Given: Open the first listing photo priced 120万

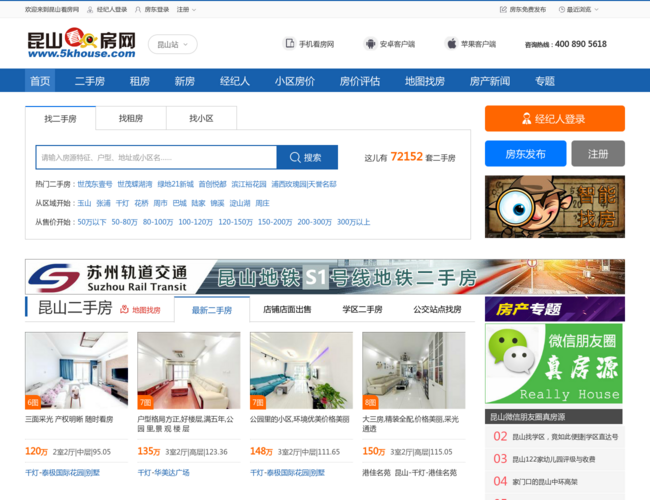Looking at the screenshot, I should [76, 371].
